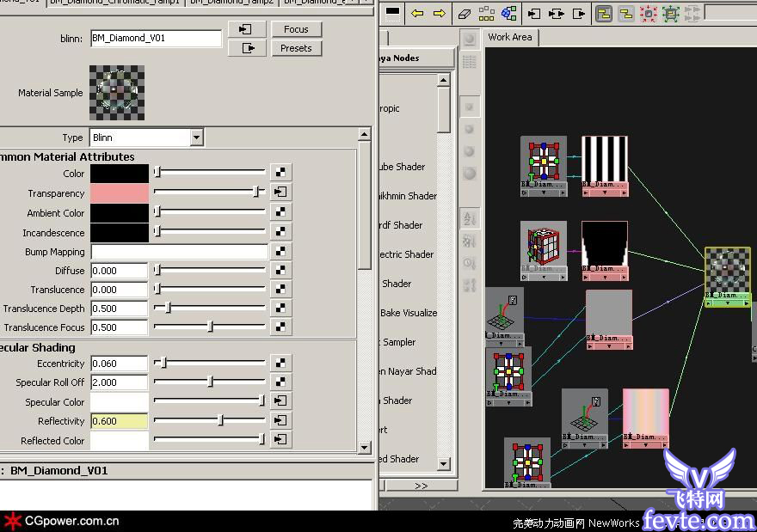The height and width of the screenshot is (532, 757).
Task: Click the Rearrange Graph icon in Hypershade toolbar
Action: 486,14
